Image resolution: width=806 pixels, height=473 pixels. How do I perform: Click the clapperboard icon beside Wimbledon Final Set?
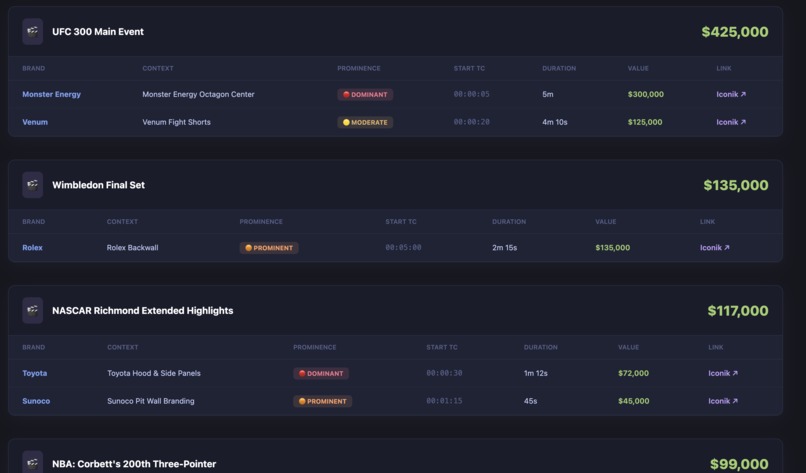click(x=32, y=185)
